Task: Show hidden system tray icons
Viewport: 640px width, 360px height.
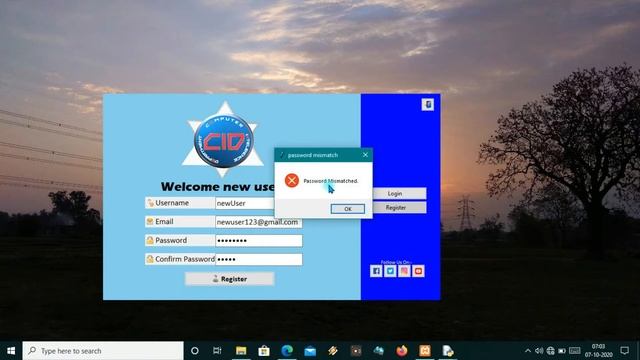Action: point(528,351)
